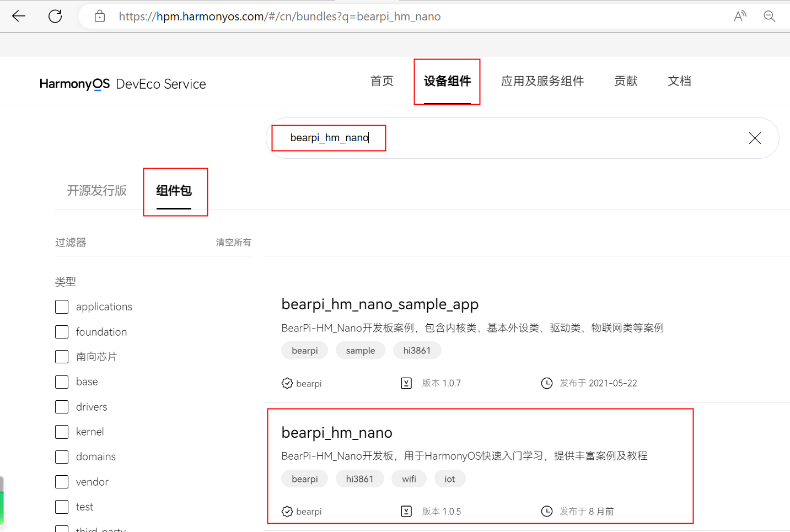Screen dimensions: 790x532
Task: Open the bearpi_hm_nano_sample_app package title
Action: coord(380,304)
